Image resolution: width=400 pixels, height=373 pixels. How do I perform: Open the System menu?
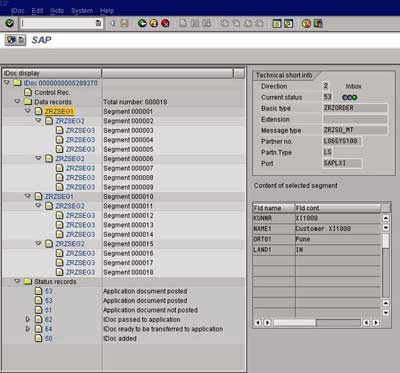[x=82, y=11]
